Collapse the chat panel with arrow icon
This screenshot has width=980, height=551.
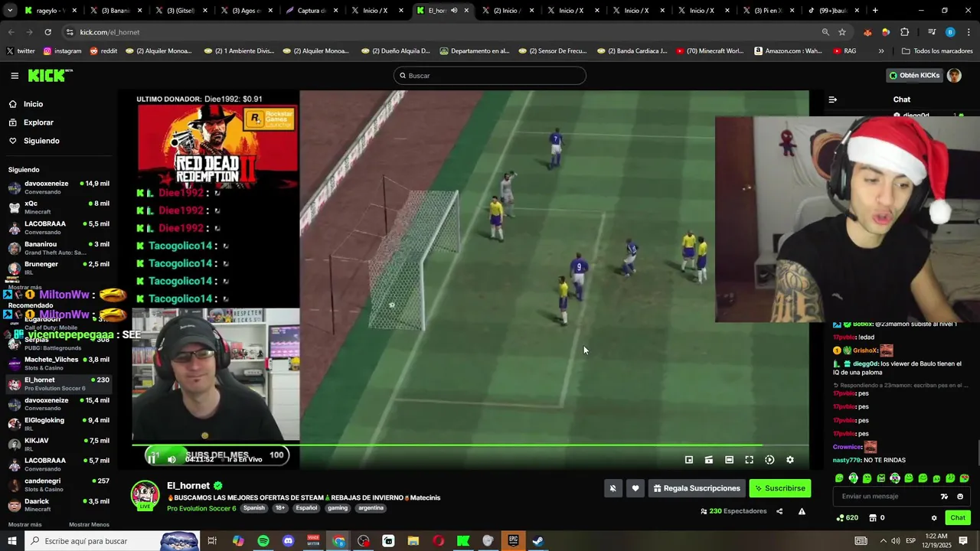tap(833, 99)
